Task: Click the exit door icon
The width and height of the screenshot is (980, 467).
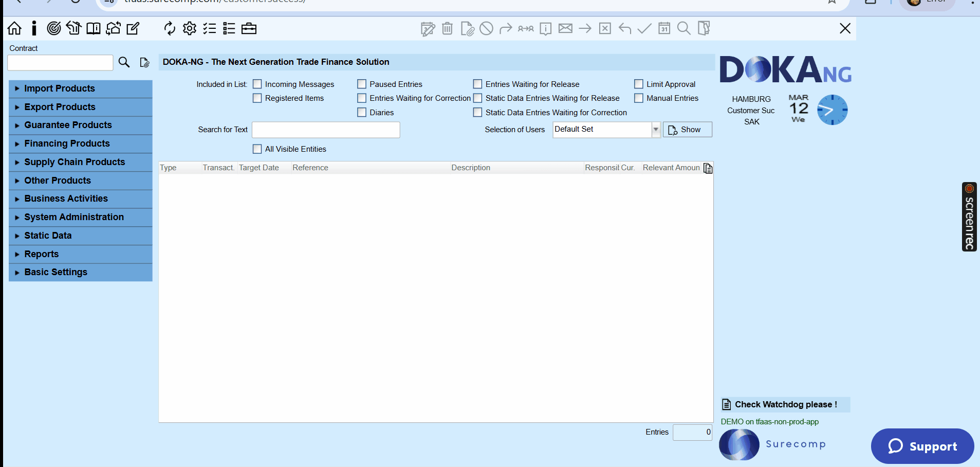Action: pyautogui.click(x=704, y=28)
